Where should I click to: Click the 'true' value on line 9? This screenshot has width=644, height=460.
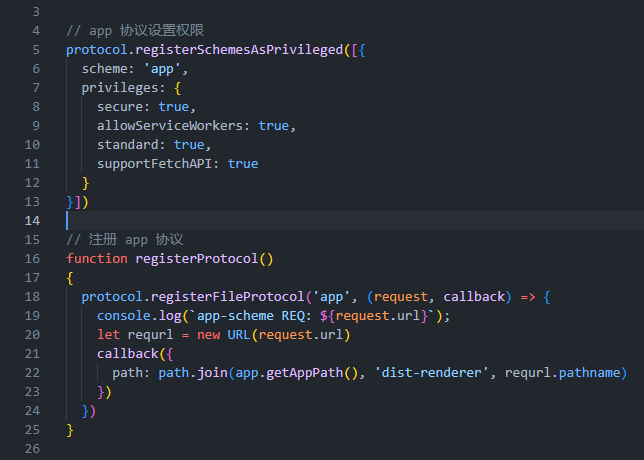pyautogui.click(x=274, y=126)
